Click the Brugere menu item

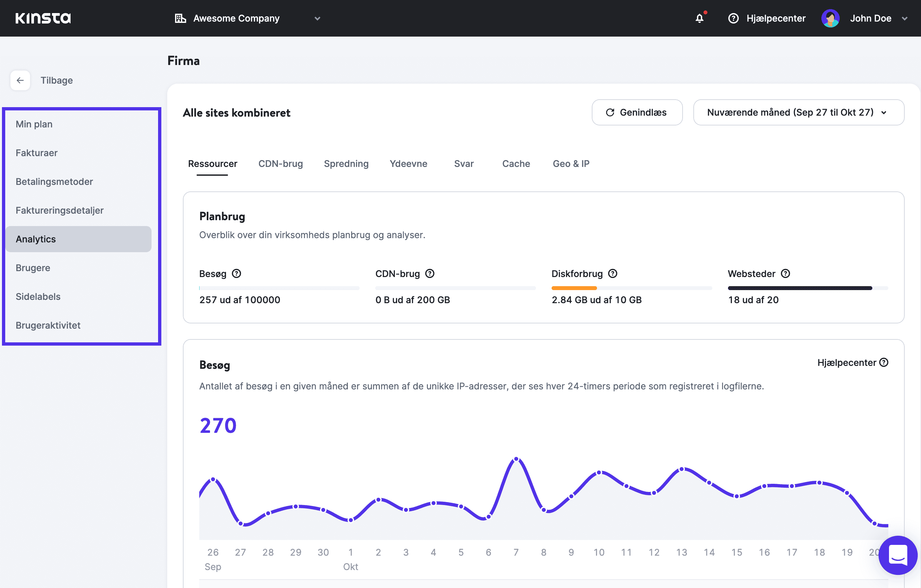tap(34, 267)
